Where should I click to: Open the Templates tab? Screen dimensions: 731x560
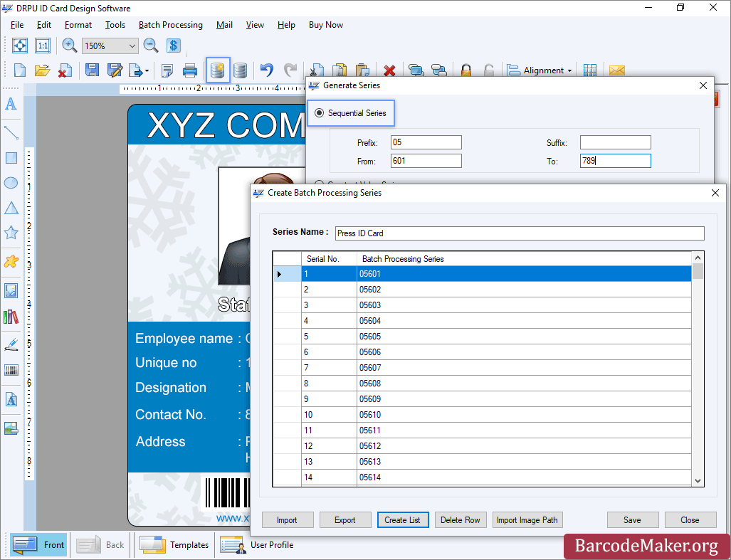[x=174, y=544]
